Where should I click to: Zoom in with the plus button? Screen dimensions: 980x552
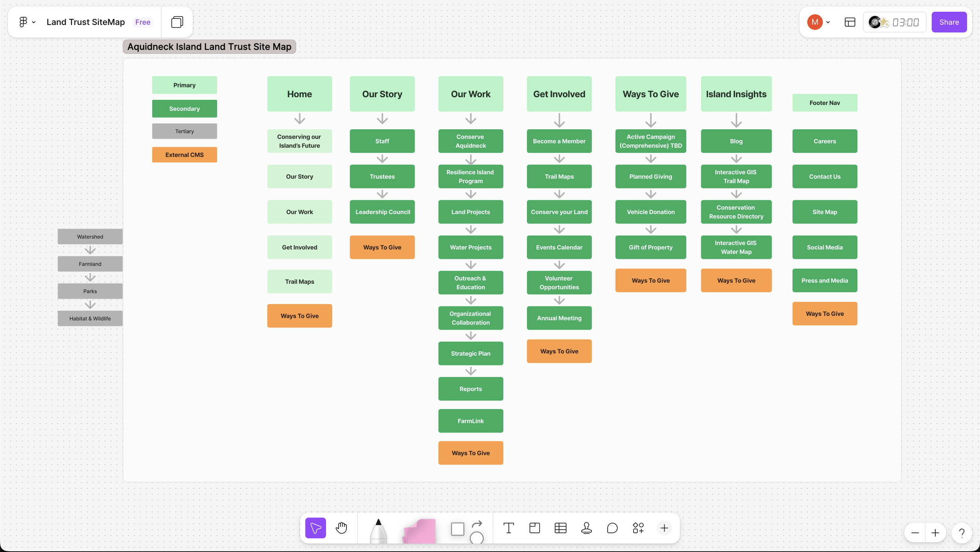click(935, 533)
